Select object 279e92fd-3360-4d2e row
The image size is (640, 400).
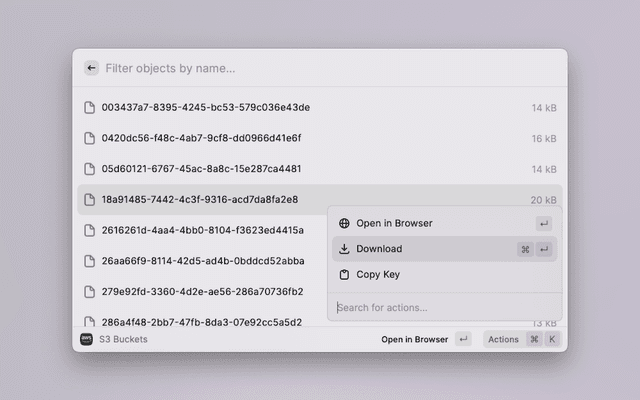pyautogui.click(x=200, y=292)
